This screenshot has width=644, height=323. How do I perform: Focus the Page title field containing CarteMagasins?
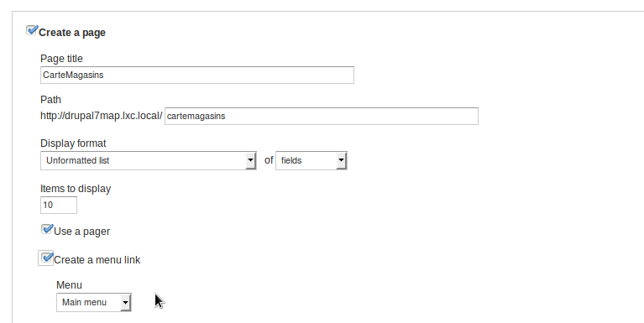pyautogui.click(x=197, y=76)
